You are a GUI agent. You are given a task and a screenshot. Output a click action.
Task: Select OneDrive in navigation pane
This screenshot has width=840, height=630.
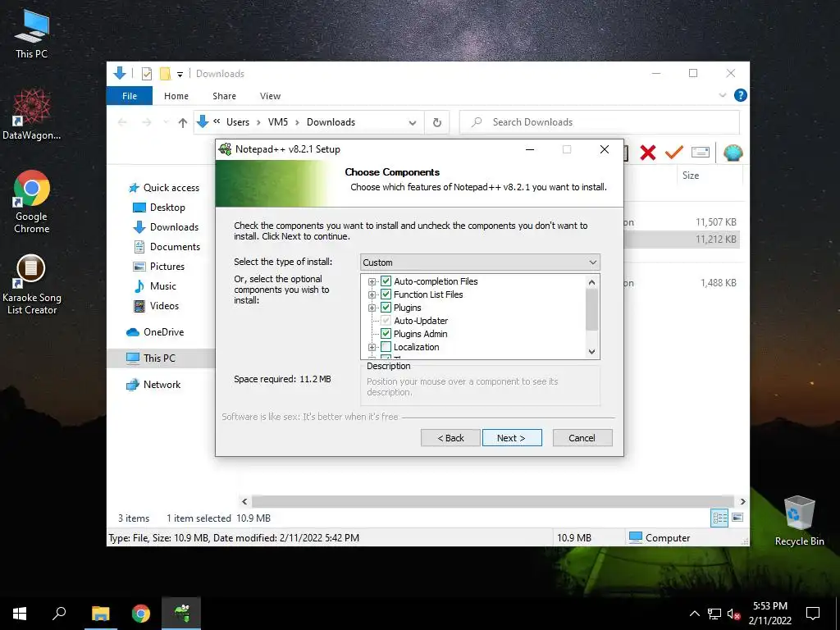pos(155,332)
